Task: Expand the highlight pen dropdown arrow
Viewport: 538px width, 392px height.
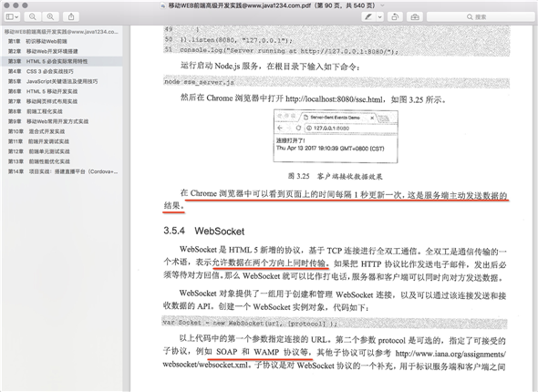Action: click(x=380, y=16)
